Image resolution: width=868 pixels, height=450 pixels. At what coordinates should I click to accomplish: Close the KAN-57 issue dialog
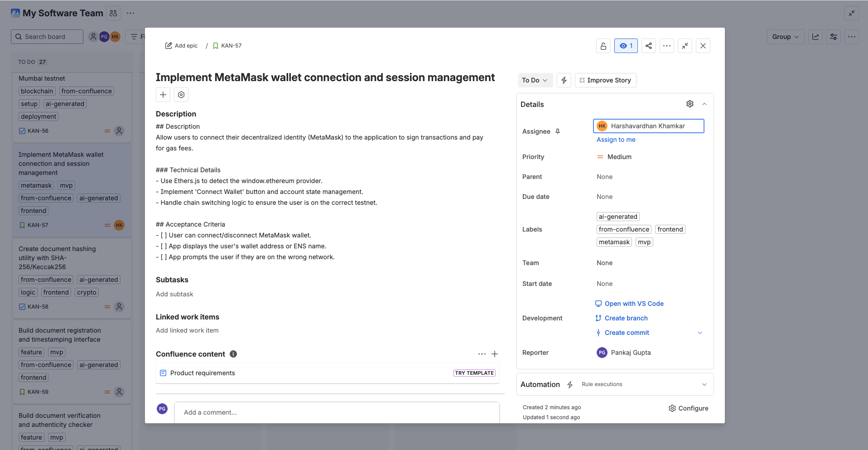[x=703, y=46]
